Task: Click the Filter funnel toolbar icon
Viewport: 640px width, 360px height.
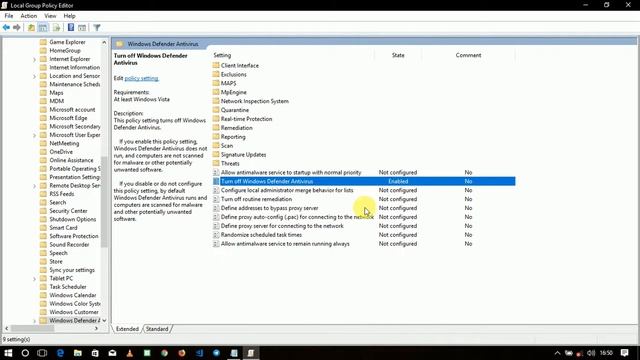Action: click(97, 28)
